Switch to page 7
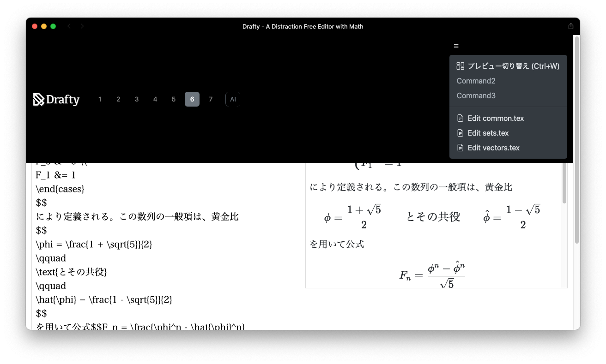This screenshot has height=364, width=606. [211, 99]
